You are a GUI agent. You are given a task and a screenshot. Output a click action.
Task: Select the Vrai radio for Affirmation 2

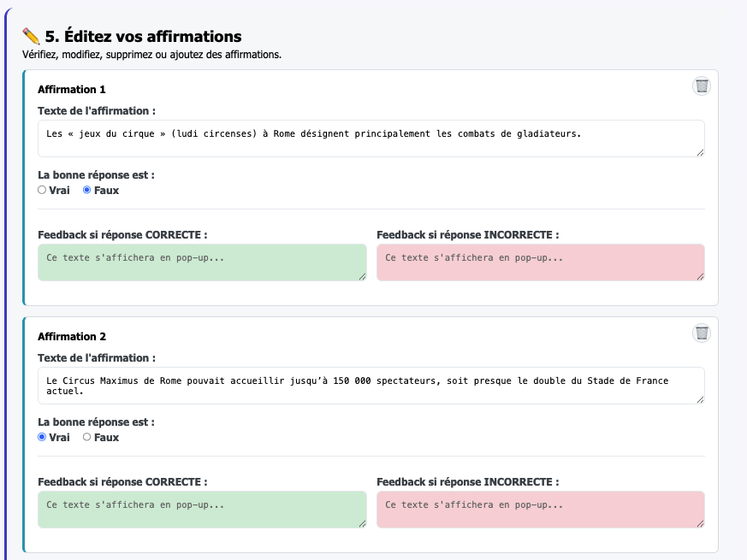tap(42, 437)
